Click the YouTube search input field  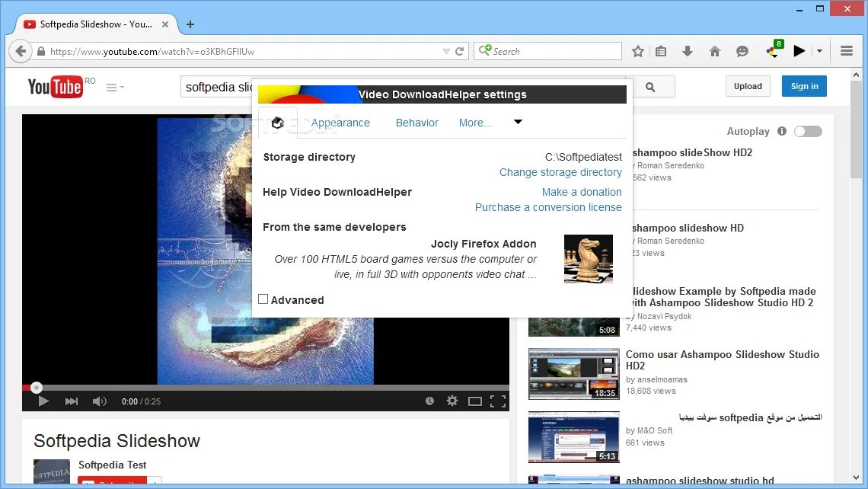[x=216, y=87]
